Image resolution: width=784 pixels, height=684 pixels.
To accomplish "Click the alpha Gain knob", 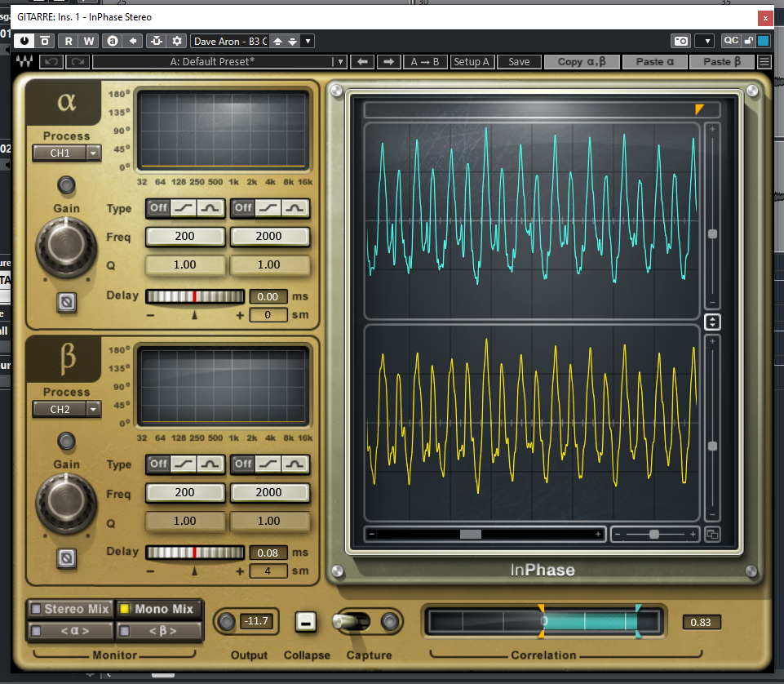I will (66, 247).
